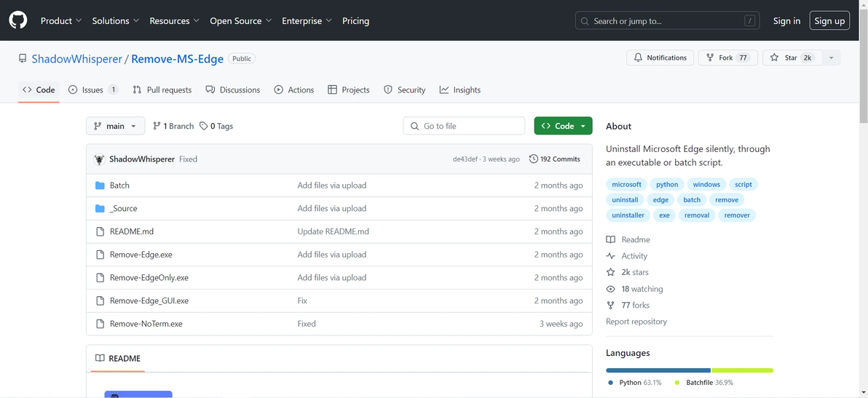Click the star icon beside 2k stars
The image size is (868, 398).
click(x=611, y=273)
